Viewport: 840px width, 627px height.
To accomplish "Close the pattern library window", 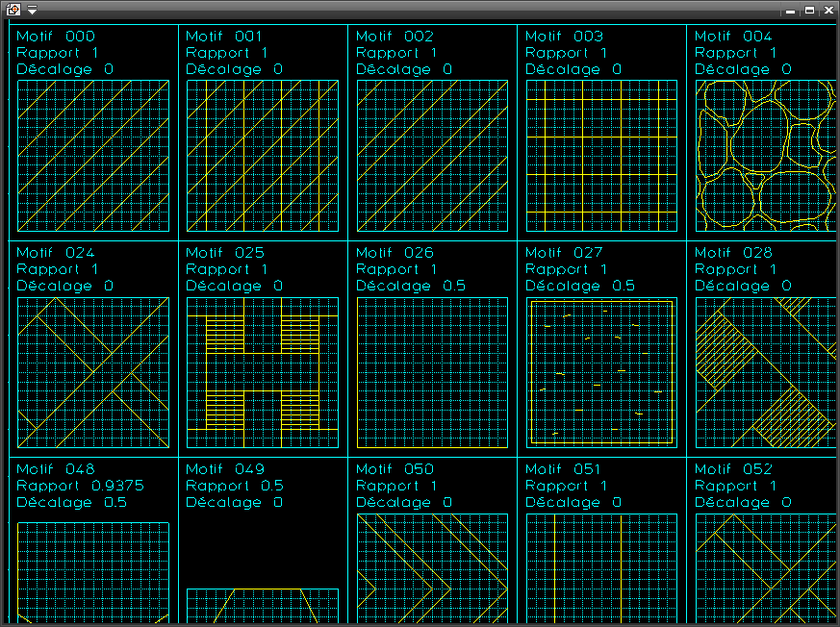I will click(828, 11).
